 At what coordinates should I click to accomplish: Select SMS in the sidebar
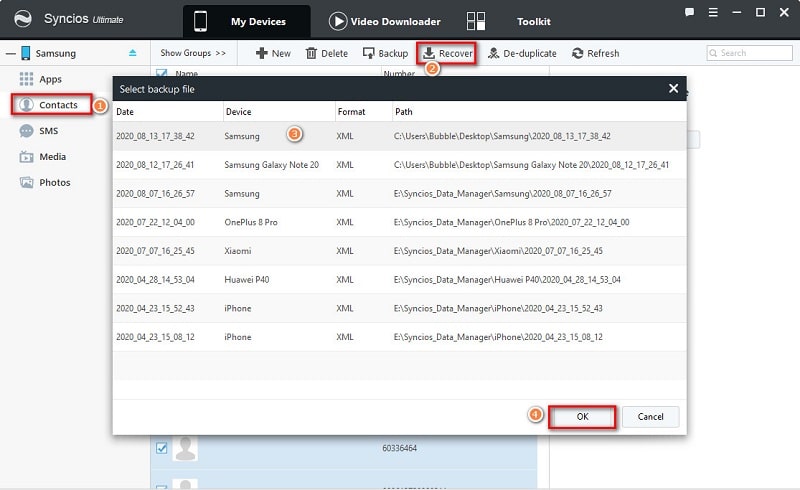pyautogui.click(x=39, y=131)
